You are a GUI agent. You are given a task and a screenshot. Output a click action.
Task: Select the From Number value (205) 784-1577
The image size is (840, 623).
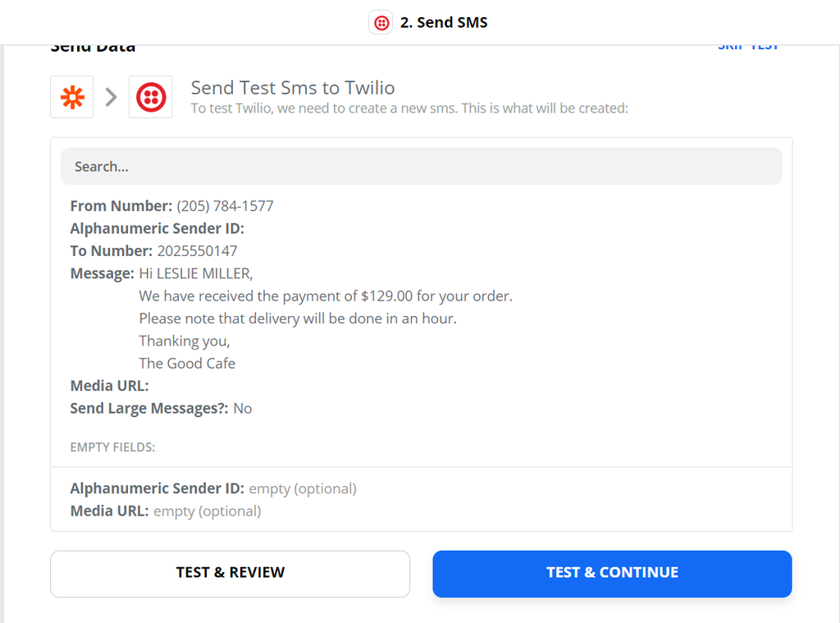225,206
